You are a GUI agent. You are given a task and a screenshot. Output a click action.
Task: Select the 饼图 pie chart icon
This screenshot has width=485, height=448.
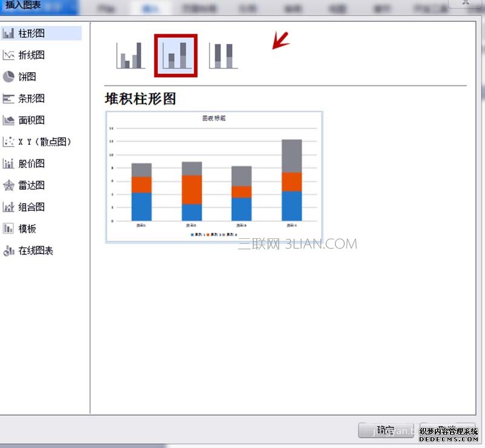point(8,77)
